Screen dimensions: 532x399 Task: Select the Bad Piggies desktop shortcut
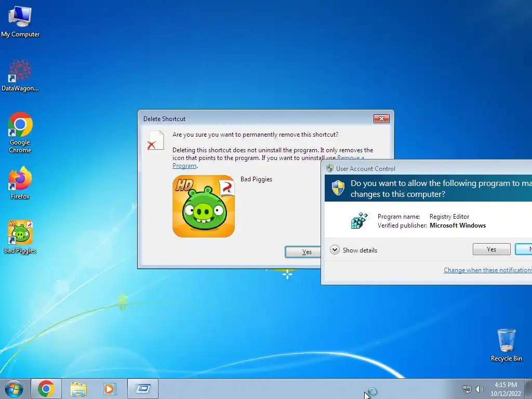click(x=20, y=237)
